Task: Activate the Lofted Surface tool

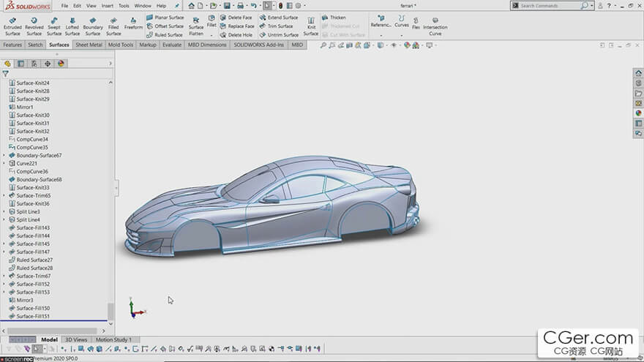Action: 72,26
